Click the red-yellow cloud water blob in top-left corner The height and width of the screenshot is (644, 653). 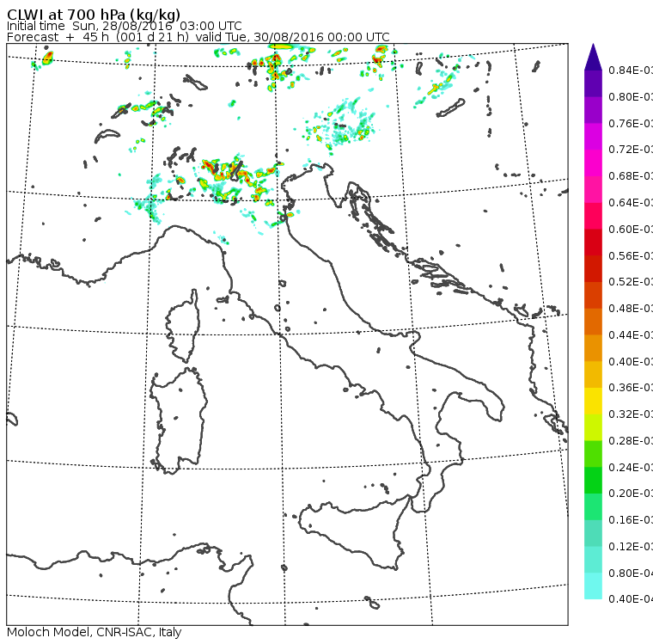[47, 57]
